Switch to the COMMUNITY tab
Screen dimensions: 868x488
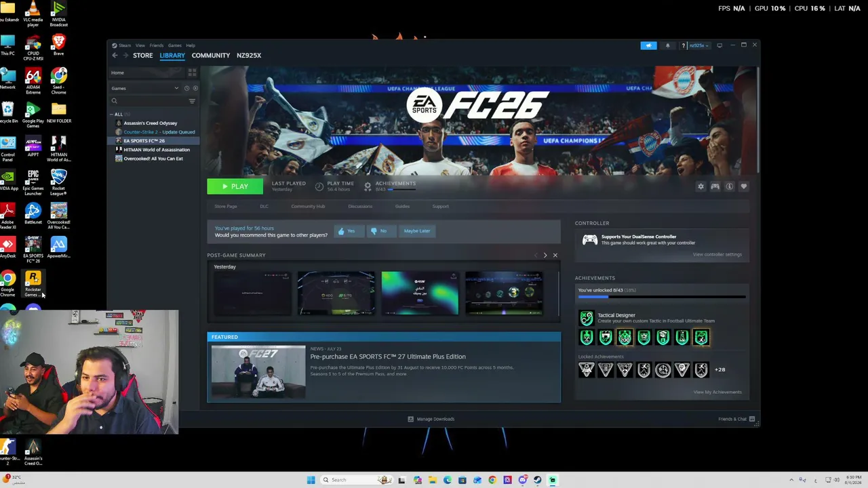click(211, 56)
